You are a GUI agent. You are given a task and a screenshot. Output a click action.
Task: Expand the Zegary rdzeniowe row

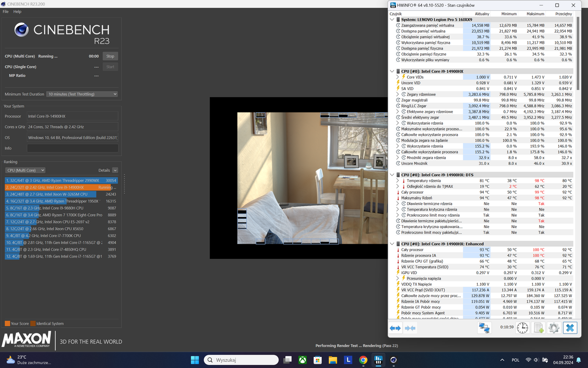click(398, 94)
